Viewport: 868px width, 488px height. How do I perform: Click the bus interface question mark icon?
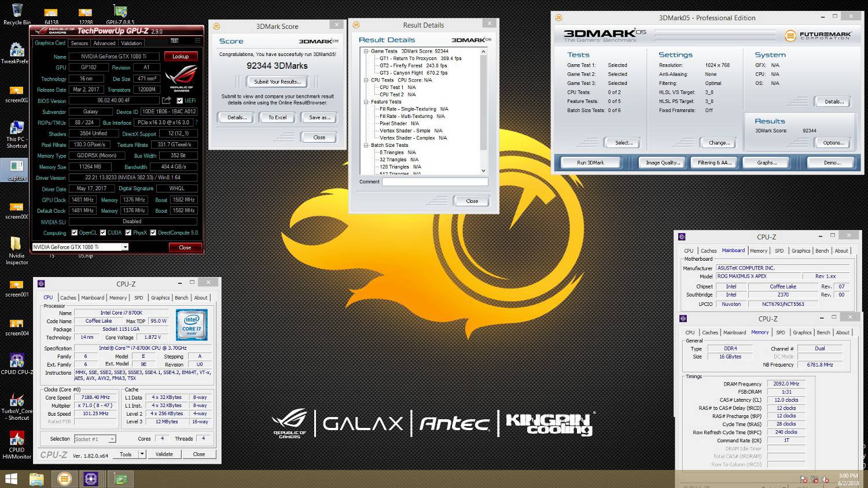[x=197, y=123]
